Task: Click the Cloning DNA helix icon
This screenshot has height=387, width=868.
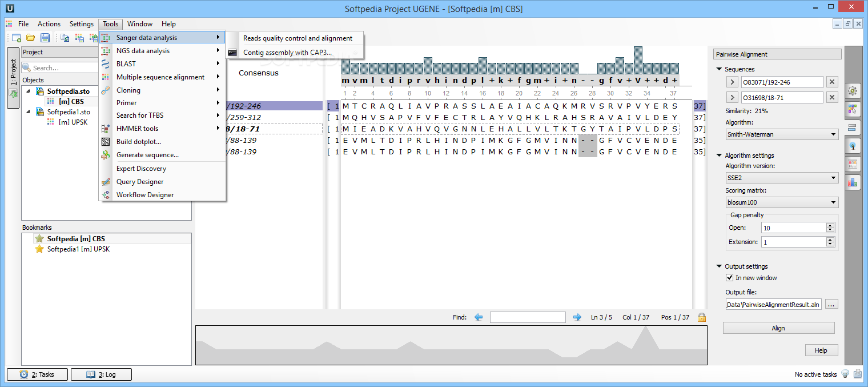Action: 106,90
